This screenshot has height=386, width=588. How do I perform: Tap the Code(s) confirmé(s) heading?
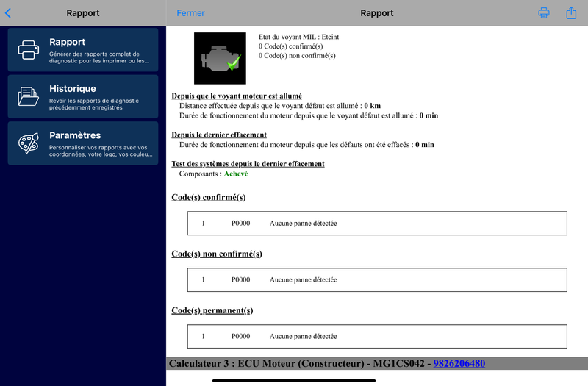[x=208, y=197]
